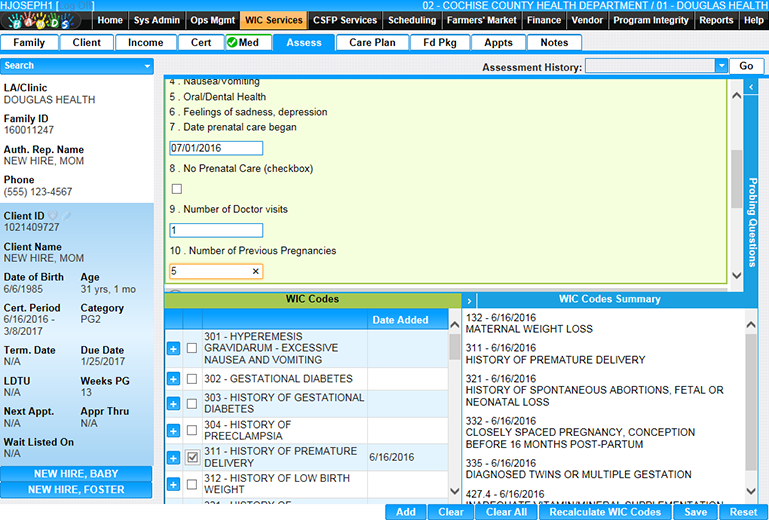Click plus icon beside 302 Gestational Diabetes

(174, 379)
